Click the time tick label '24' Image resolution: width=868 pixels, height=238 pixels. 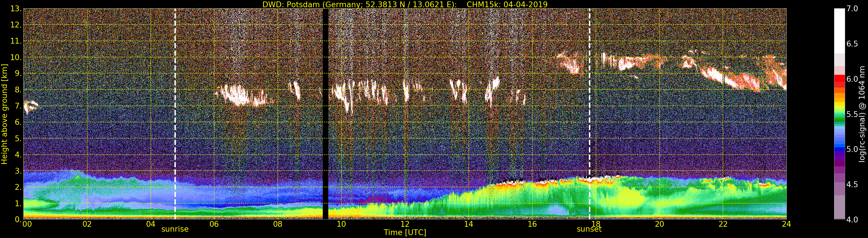pos(786,224)
